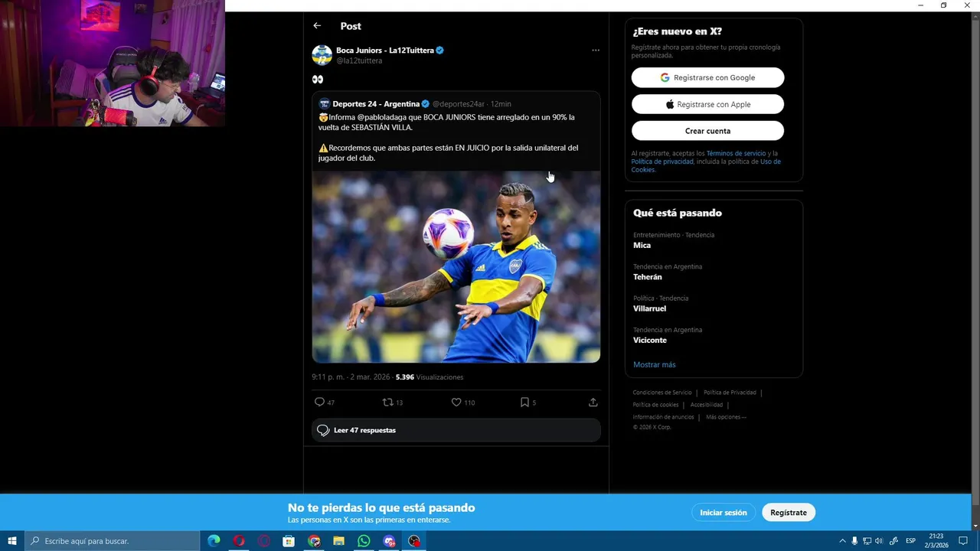The height and width of the screenshot is (551, 980).
Task: Open Chrome from the taskbar
Action: 314,541
